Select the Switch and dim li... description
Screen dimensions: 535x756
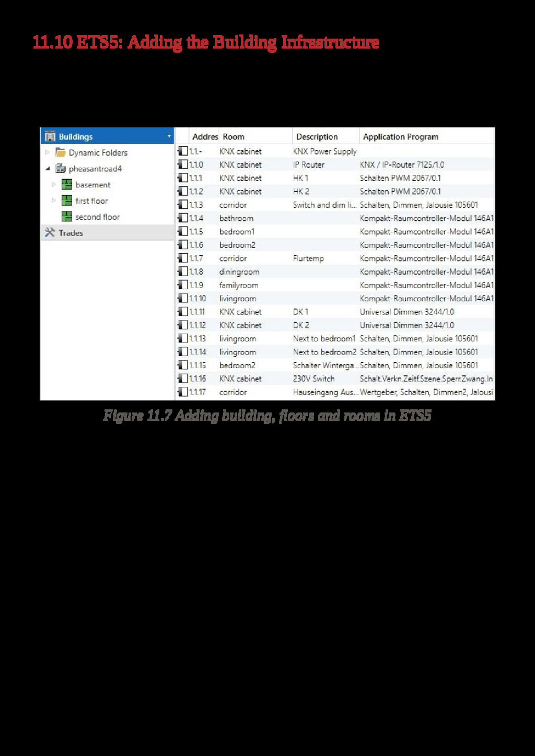325,205
